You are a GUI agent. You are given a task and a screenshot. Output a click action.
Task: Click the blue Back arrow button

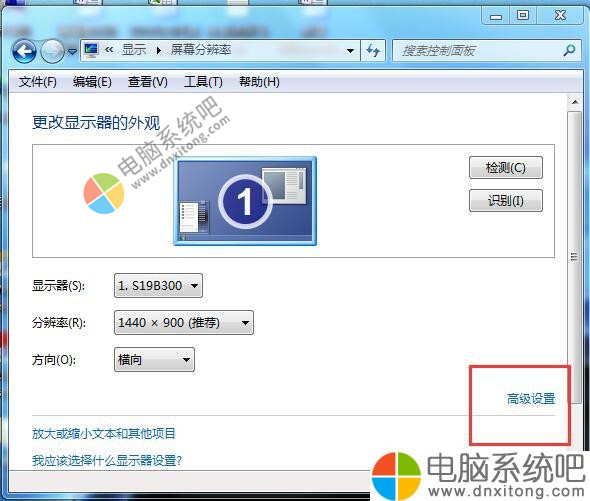(x=24, y=51)
